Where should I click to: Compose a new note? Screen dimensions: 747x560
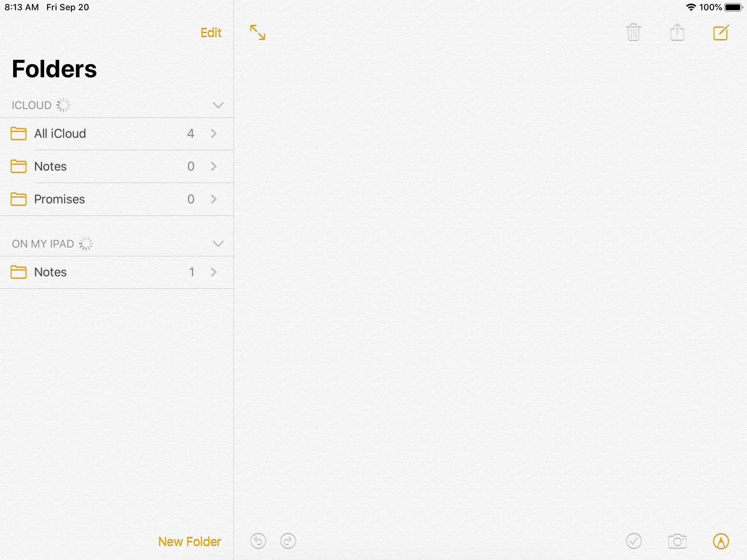point(721,32)
